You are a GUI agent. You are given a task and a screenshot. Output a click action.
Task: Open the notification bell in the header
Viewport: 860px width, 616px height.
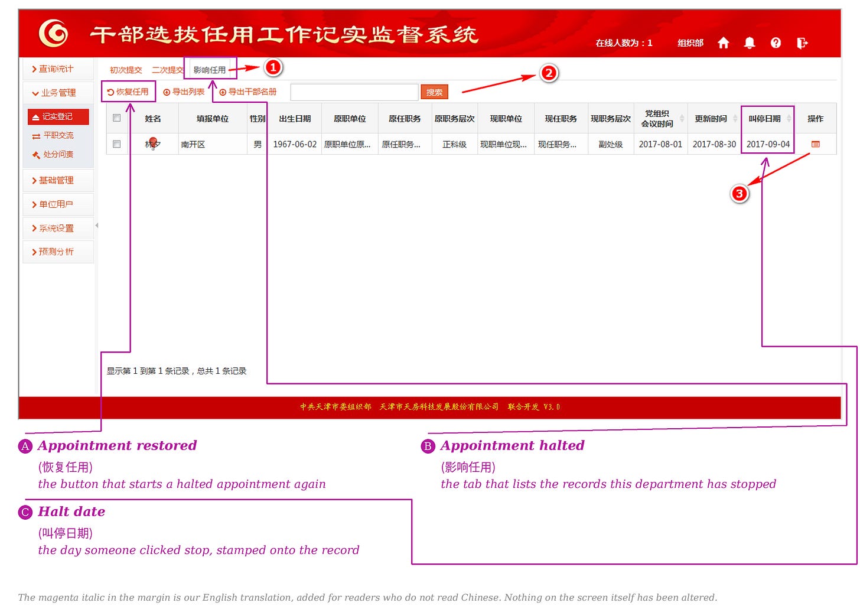pos(750,43)
